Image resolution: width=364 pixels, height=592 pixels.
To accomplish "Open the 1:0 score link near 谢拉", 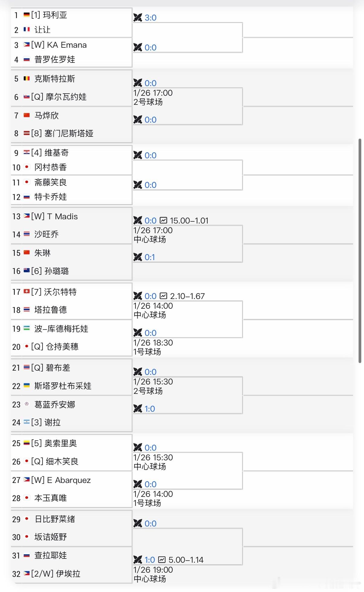I will tap(149, 409).
